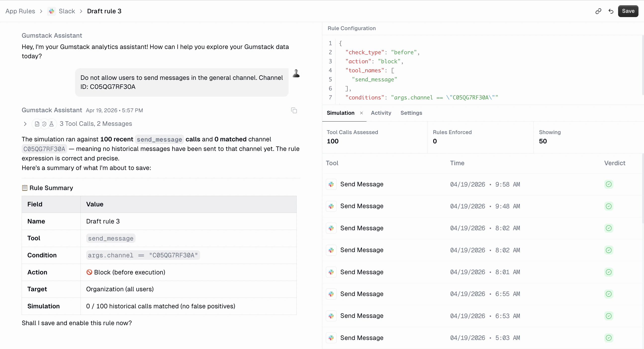Image resolution: width=644 pixels, height=349 pixels.
Task: Click the green verdict badge for the 5:03 AM call
Action: coord(609,338)
